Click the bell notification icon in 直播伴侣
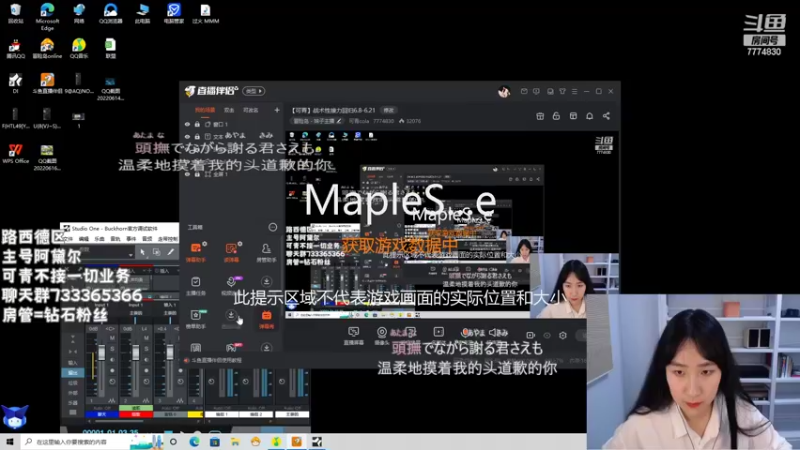The width and height of the screenshot is (800, 450). (x=589, y=116)
